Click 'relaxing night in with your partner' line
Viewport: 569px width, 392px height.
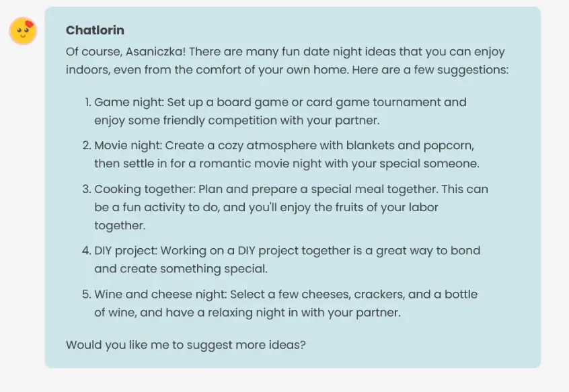(247, 313)
